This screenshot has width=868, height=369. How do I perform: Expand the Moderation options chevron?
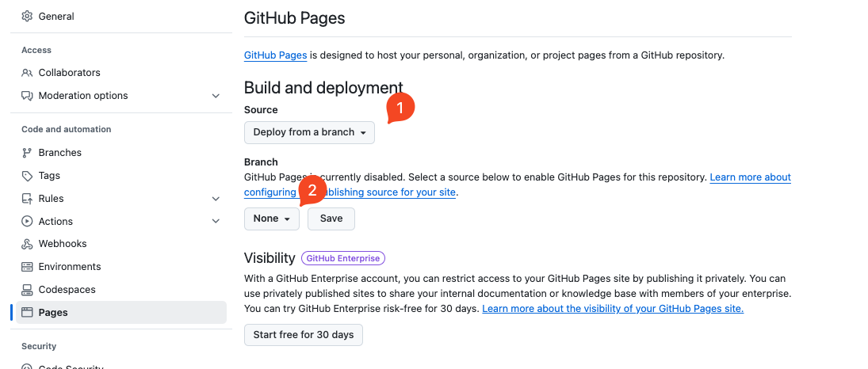point(216,96)
